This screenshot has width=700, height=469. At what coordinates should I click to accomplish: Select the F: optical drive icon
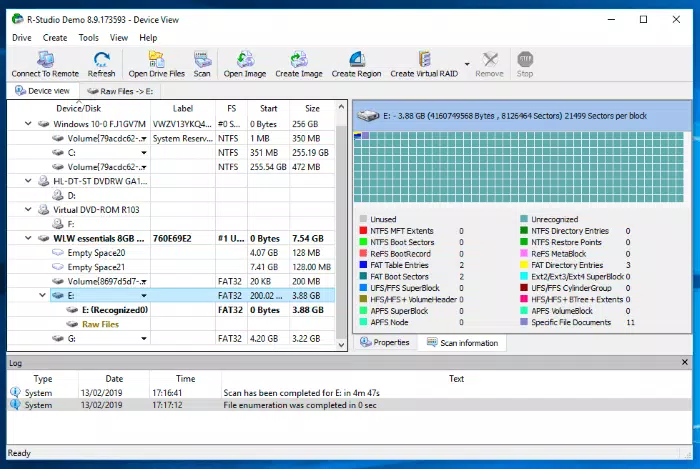point(58,224)
